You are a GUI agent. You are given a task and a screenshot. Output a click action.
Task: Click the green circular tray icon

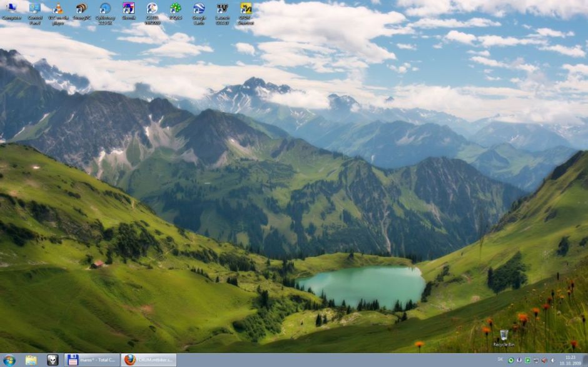(511, 360)
